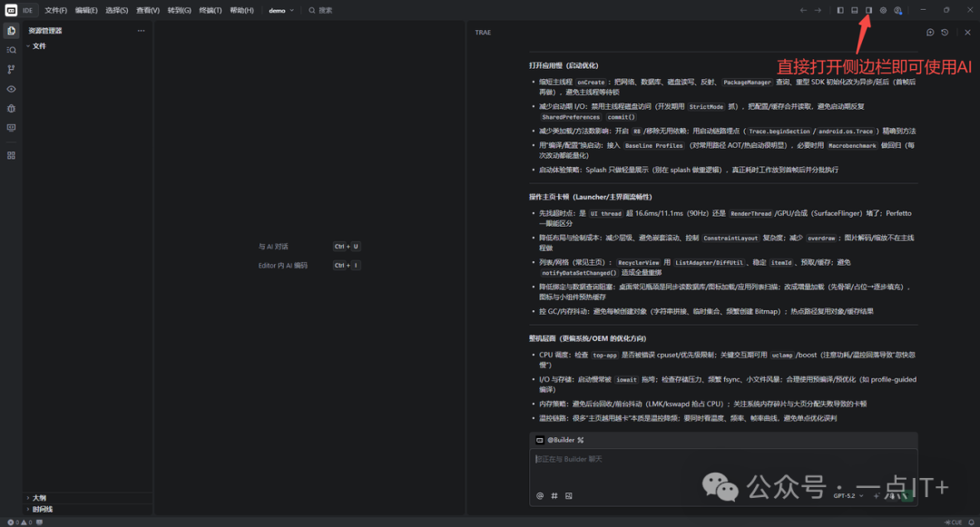
Task: Open chat history in TRAE panel
Action: point(945,33)
